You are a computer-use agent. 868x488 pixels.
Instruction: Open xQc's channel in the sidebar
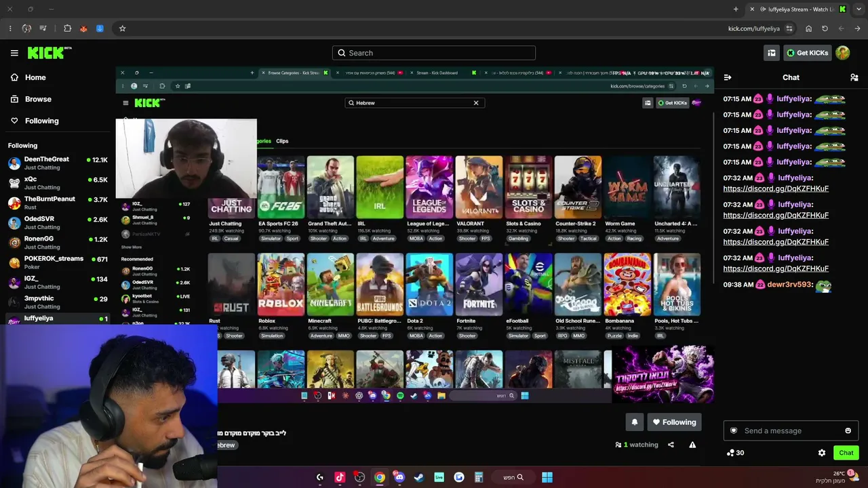[58, 183]
